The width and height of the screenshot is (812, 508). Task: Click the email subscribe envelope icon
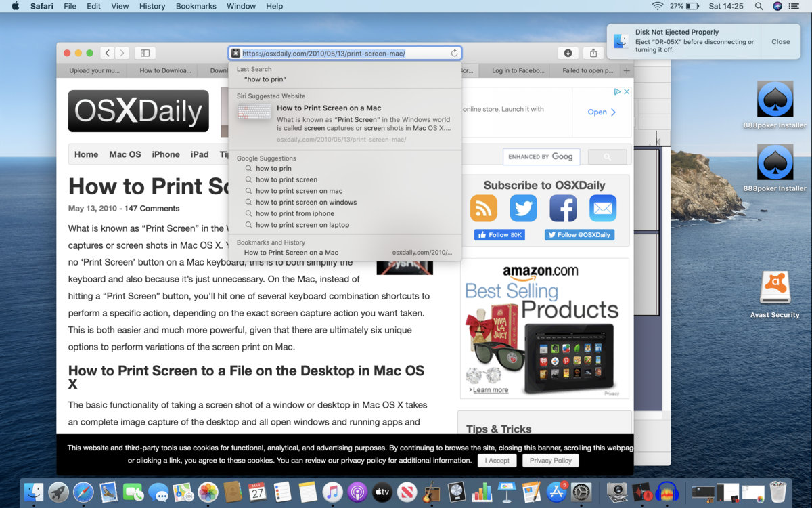click(602, 209)
